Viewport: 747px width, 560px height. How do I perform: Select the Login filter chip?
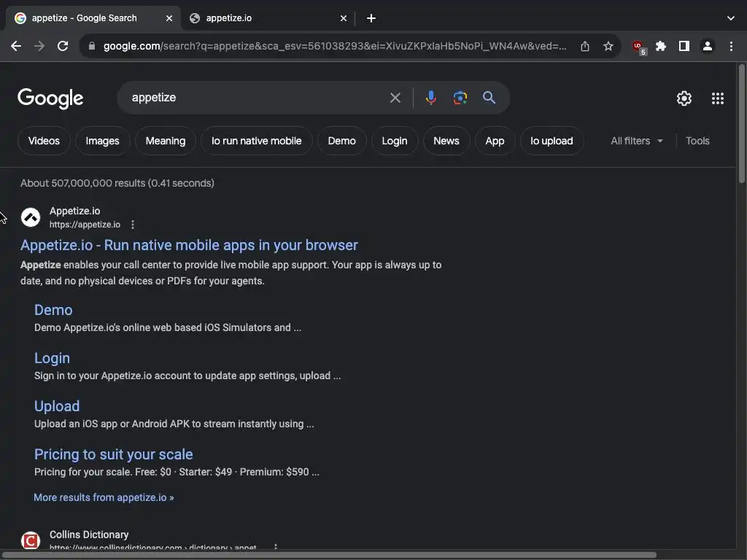[x=395, y=141]
